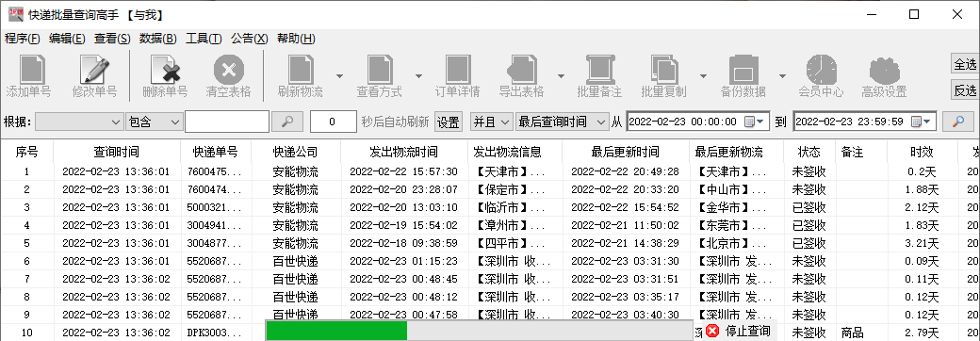Screen dimensions: 980x341
Task: Select row 10 tracking number DPK3003...
Action: pyautogui.click(x=214, y=333)
